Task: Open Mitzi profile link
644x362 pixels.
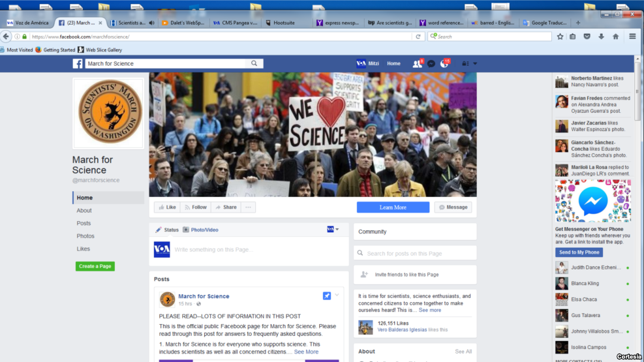Action: [x=367, y=64]
